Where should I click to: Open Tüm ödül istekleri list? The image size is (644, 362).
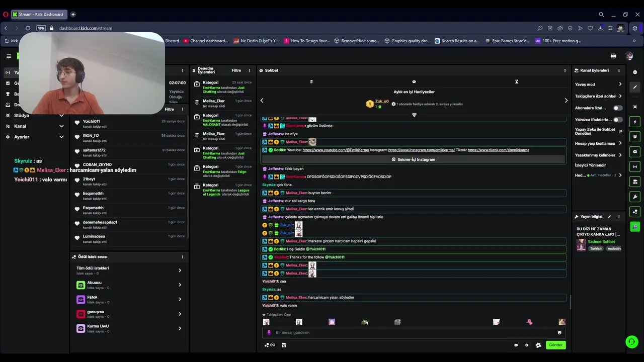[129, 270]
